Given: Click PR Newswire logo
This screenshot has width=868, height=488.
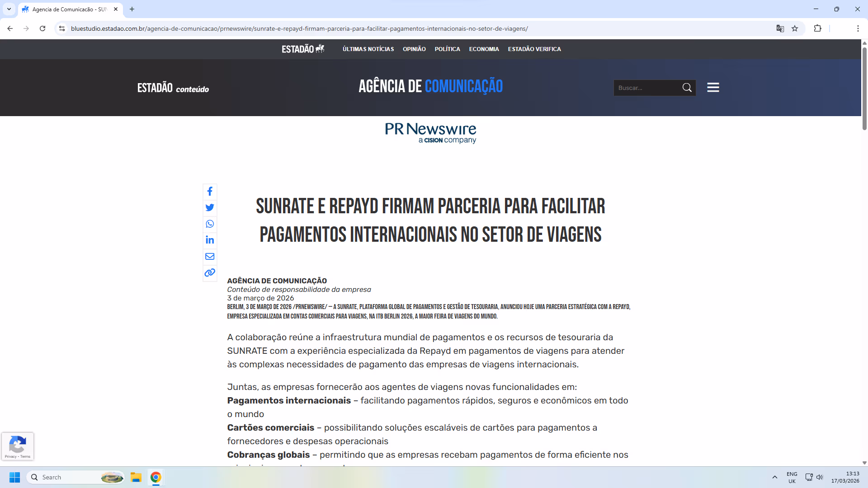Looking at the screenshot, I should pyautogui.click(x=430, y=133).
